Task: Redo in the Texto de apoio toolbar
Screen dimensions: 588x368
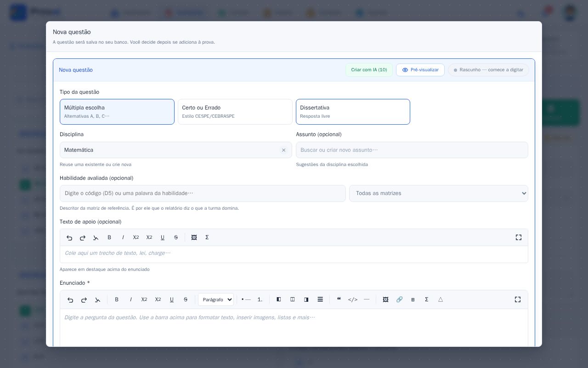Action: [x=83, y=237]
